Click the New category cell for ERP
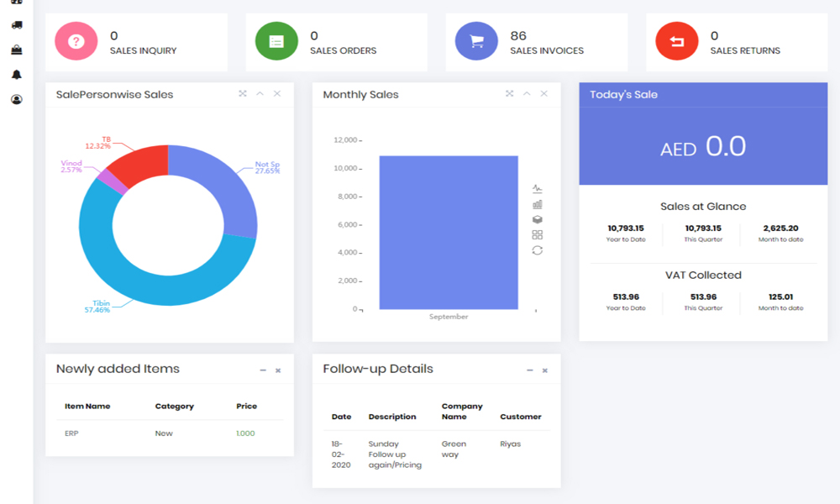The width and height of the screenshot is (840, 504). click(164, 433)
